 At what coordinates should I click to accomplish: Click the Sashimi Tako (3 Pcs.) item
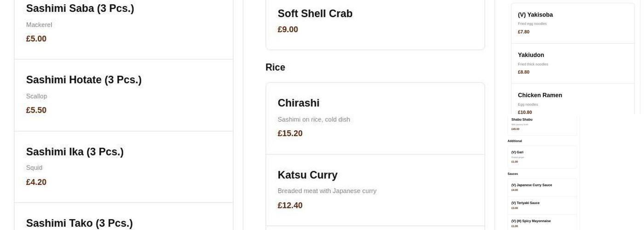[x=79, y=223]
